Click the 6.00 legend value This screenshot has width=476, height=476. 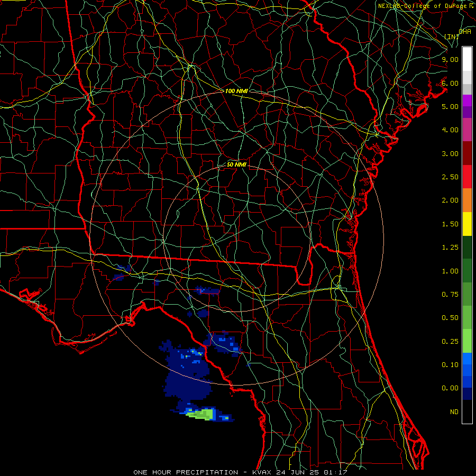click(450, 83)
